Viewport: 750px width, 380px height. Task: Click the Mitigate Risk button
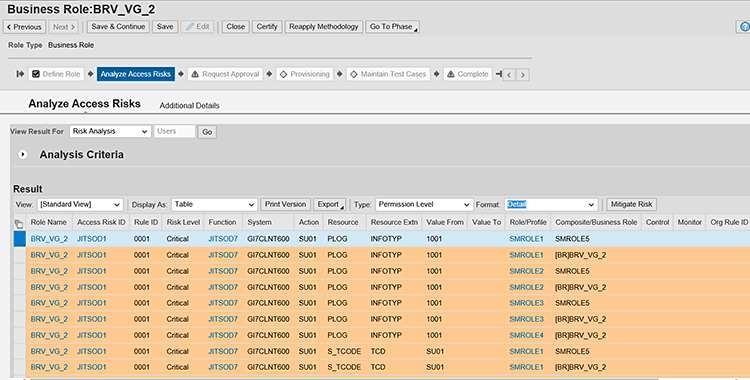coord(631,204)
